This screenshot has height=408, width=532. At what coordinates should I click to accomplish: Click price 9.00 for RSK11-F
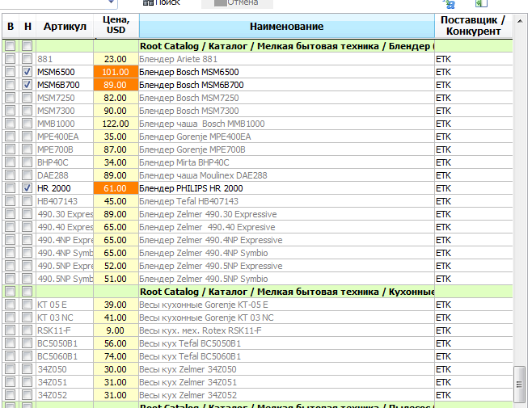116,330
